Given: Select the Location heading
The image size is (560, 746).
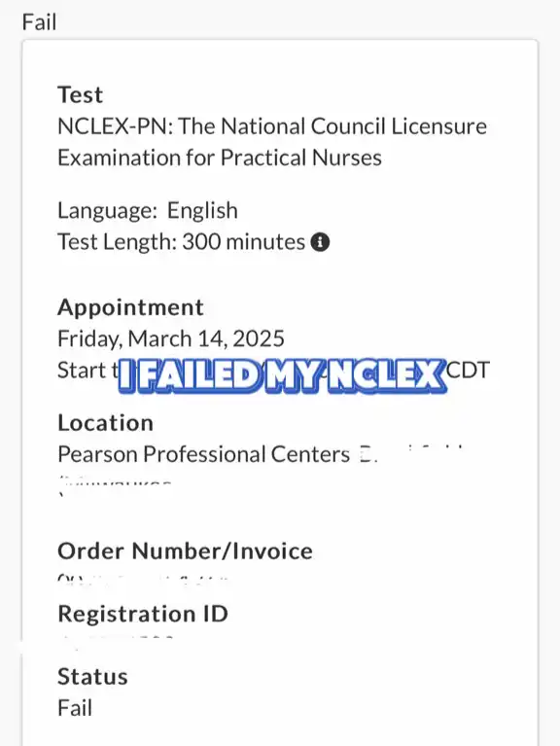Looking at the screenshot, I should pyautogui.click(x=106, y=423).
